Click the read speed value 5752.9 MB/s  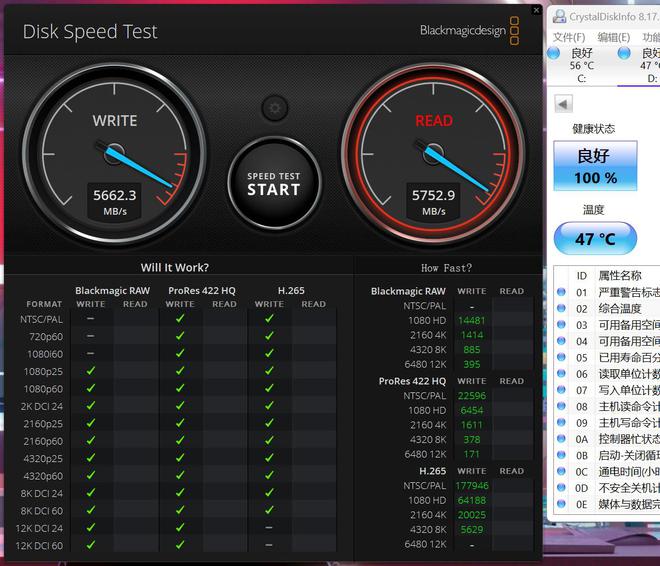click(x=434, y=202)
